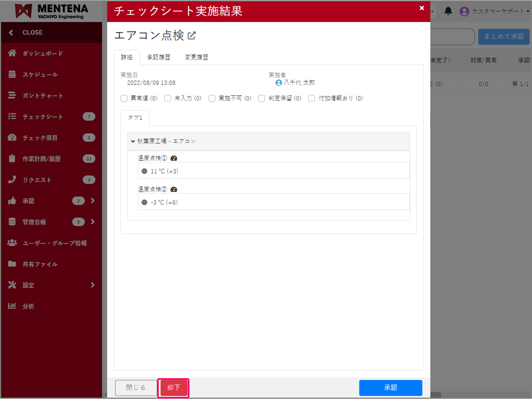Click gauge icon beside 温度点検②
Viewport: 532px width, 399px height.
[174, 189]
